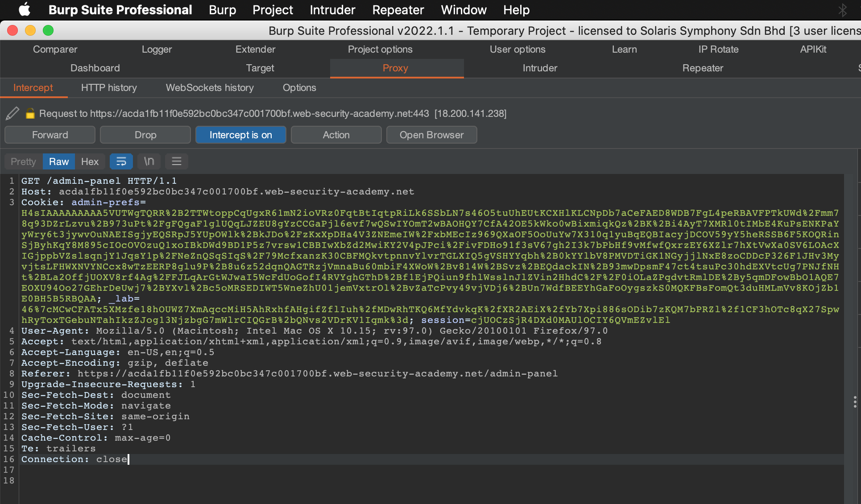Open the Burp Suite Professional app menu
Screen dimensions: 861x504
[120, 10]
